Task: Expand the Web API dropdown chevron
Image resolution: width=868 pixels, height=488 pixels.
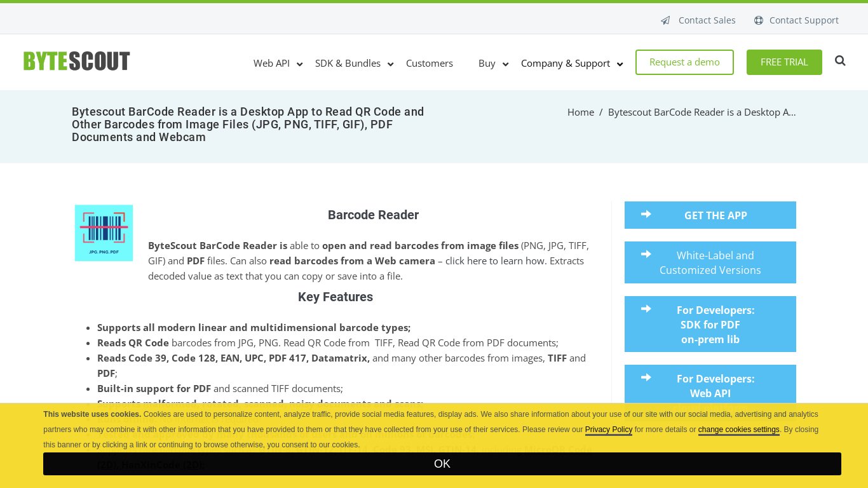Action: coord(299,64)
